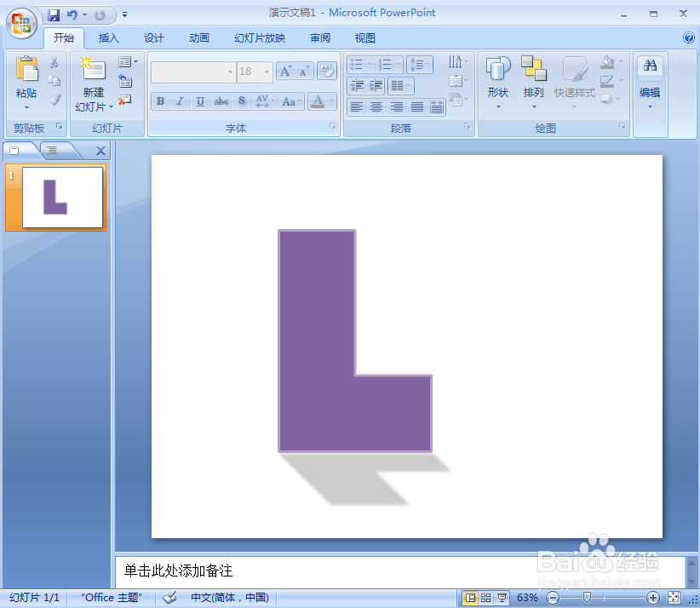Open the Columns dropdown
The image size is (700, 608).
(401, 85)
